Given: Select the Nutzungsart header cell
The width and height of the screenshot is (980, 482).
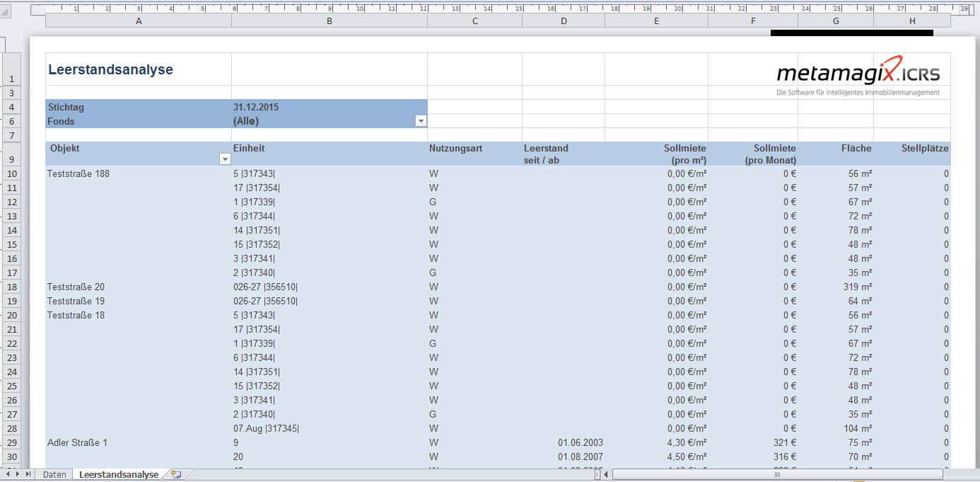Looking at the screenshot, I should [475, 154].
